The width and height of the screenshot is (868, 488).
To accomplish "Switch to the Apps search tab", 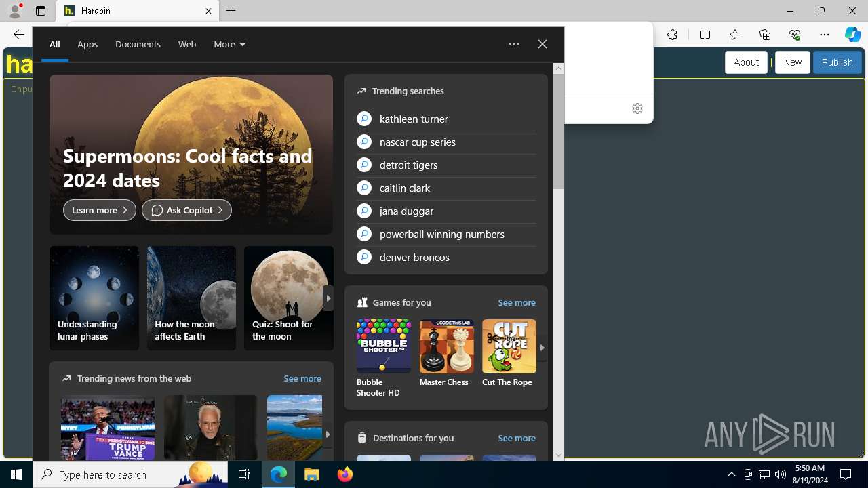I will [87, 44].
